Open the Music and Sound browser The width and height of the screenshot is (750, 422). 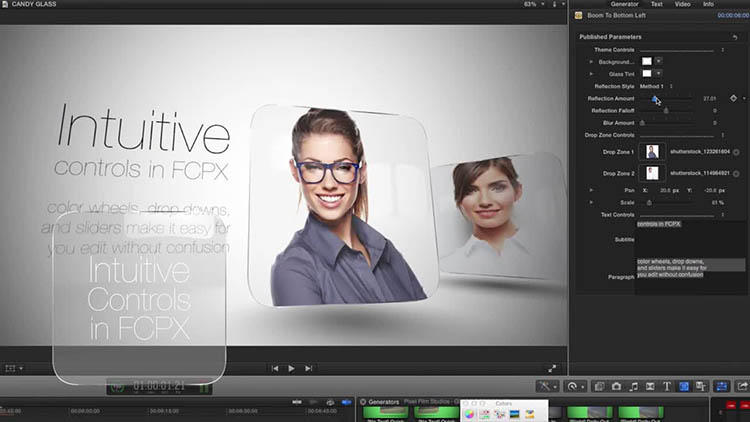633,386
